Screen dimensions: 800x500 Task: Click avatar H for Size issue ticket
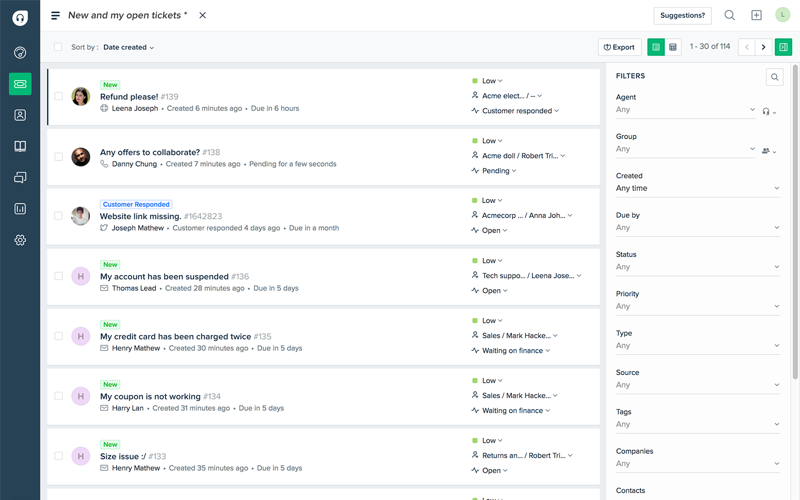coord(81,456)
